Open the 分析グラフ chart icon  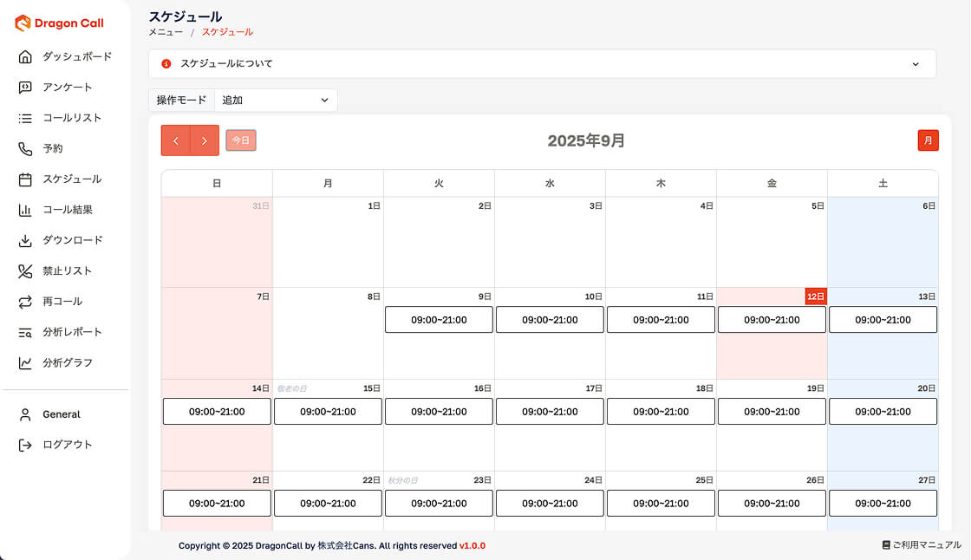point(25,363)
